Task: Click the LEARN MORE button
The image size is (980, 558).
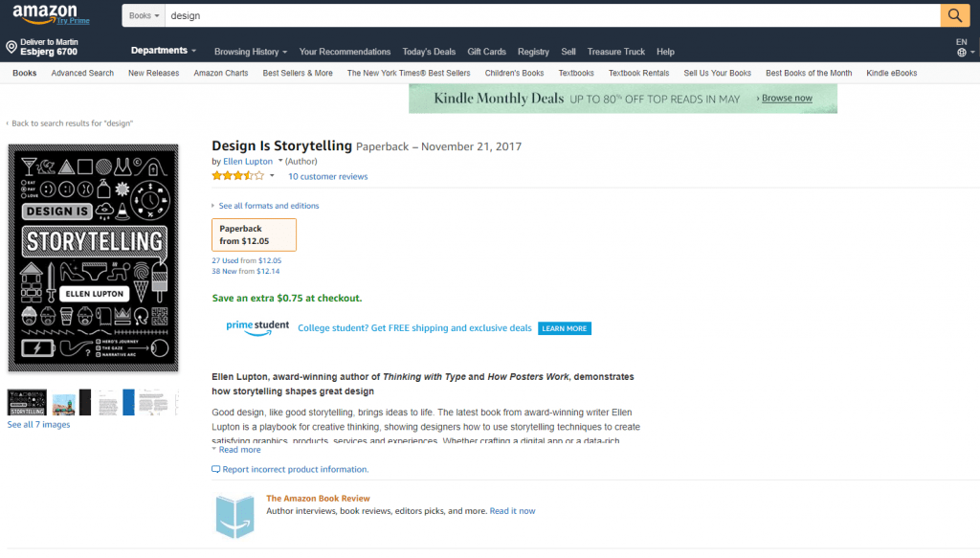Action: coord(564,327)
